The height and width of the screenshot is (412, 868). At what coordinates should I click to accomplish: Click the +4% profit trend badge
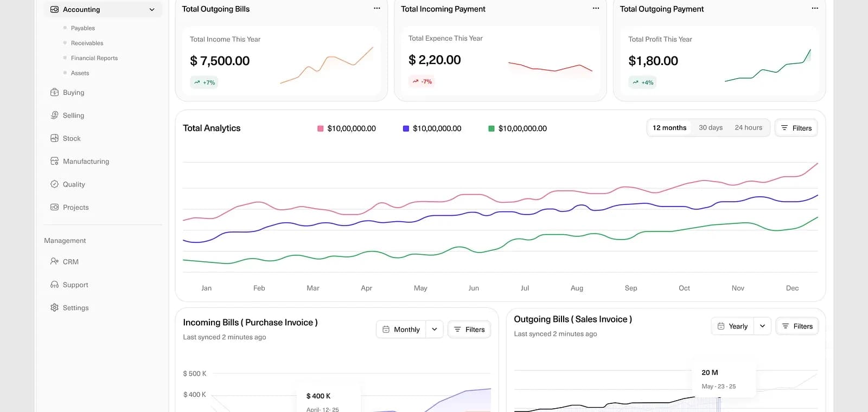642,82
